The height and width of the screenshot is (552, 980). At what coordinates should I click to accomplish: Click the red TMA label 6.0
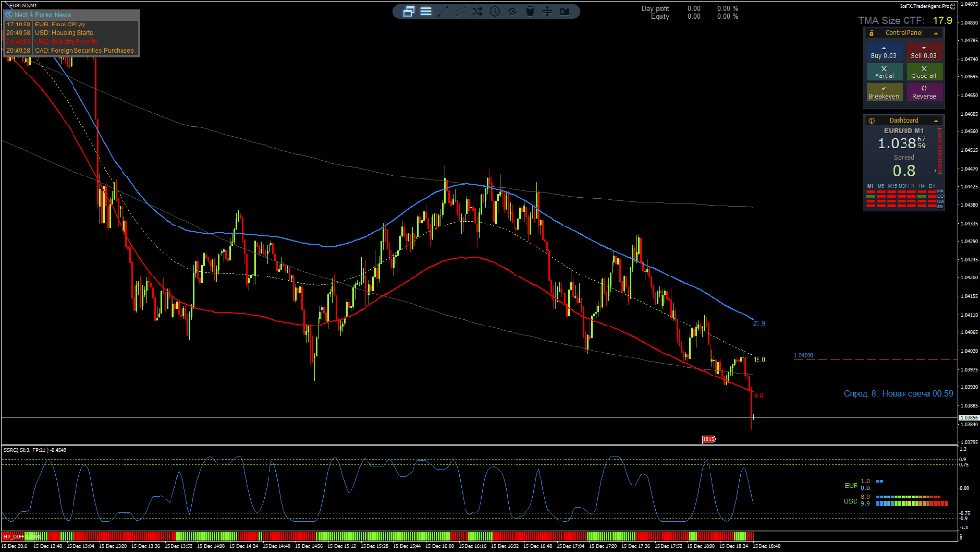pyautogui.click(x=759, y=396)
